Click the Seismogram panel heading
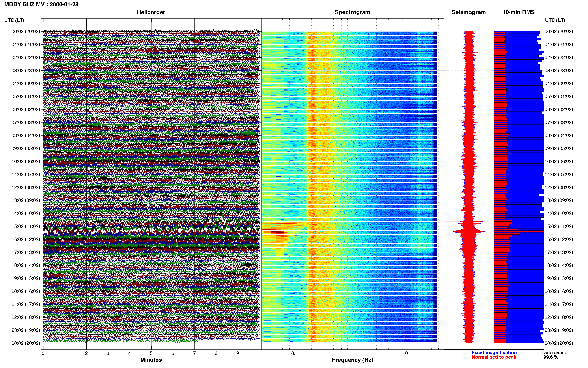 (468, 12)
